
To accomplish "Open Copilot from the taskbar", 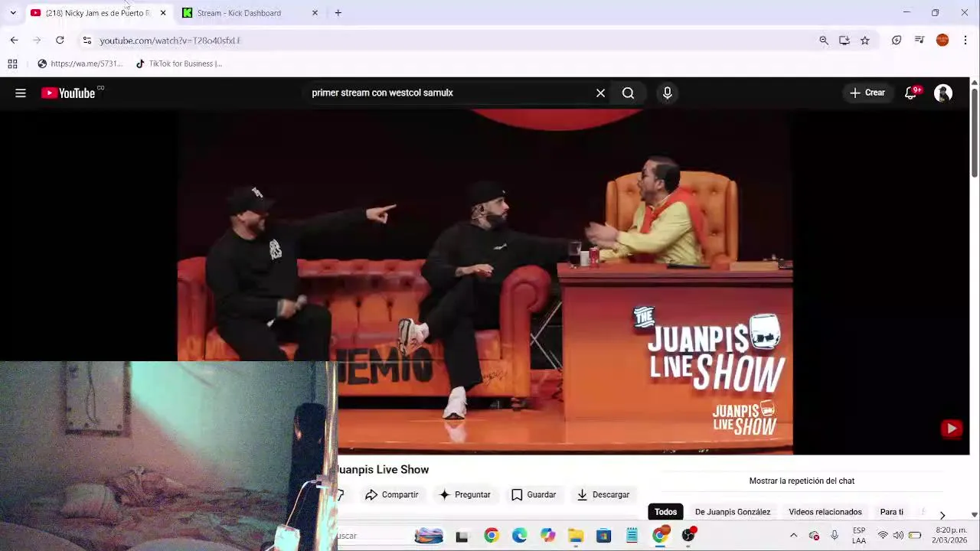I will click(x=547, y=536).
